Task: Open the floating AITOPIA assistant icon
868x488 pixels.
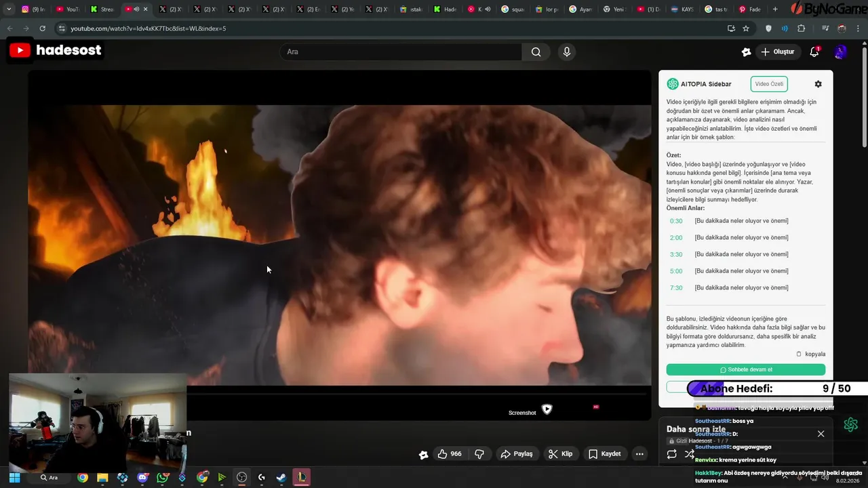Action: click(x=850, y=424)
